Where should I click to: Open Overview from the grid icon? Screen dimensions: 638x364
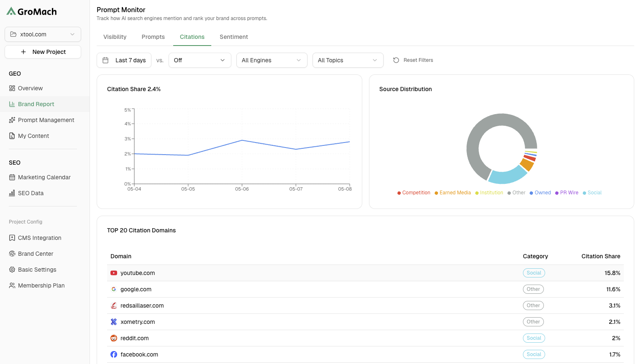12,88
